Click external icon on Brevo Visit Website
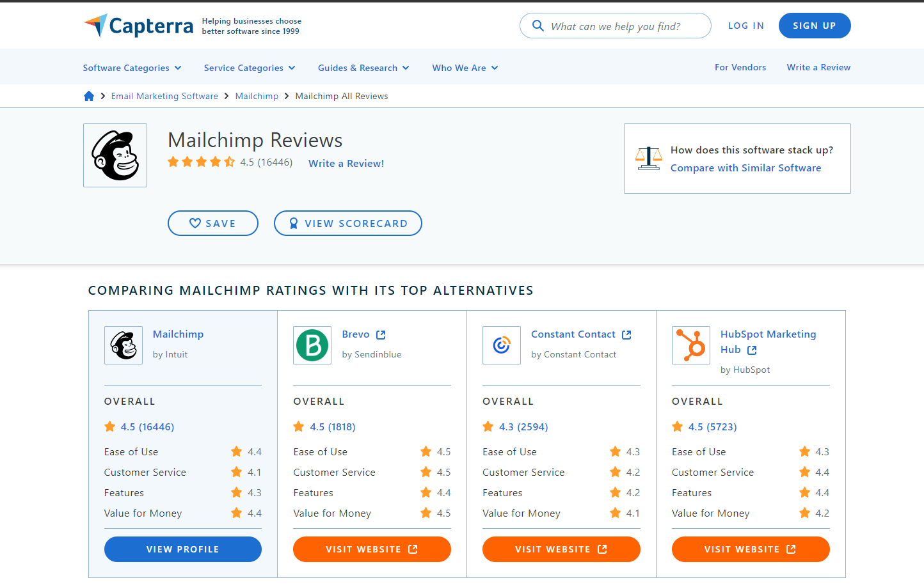 413,549
